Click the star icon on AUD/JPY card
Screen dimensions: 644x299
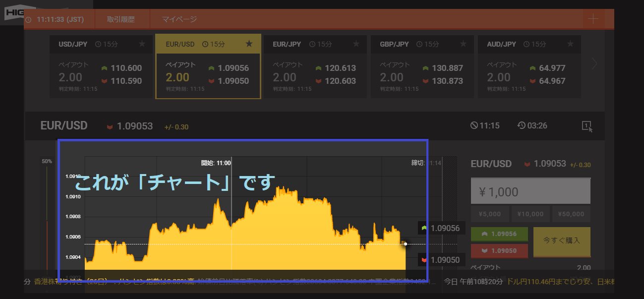pos(570,44)
